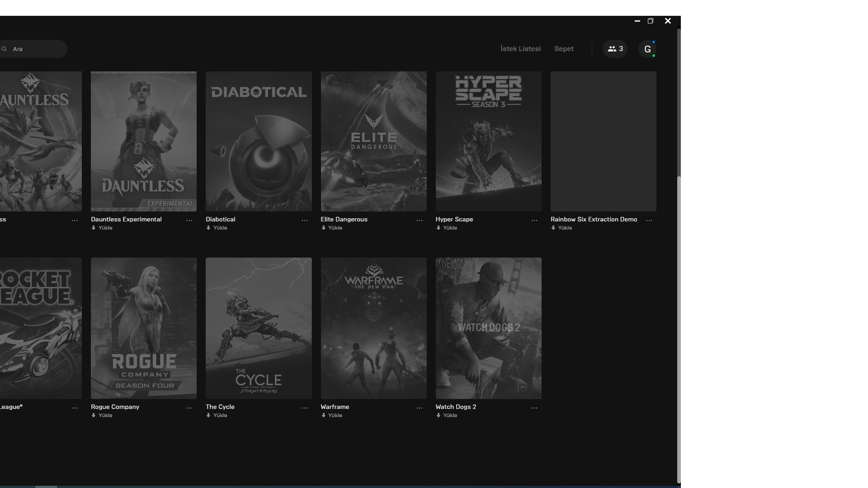Click the Ara search field
Viewport: 868px width, 488px height.
[33, 49]
